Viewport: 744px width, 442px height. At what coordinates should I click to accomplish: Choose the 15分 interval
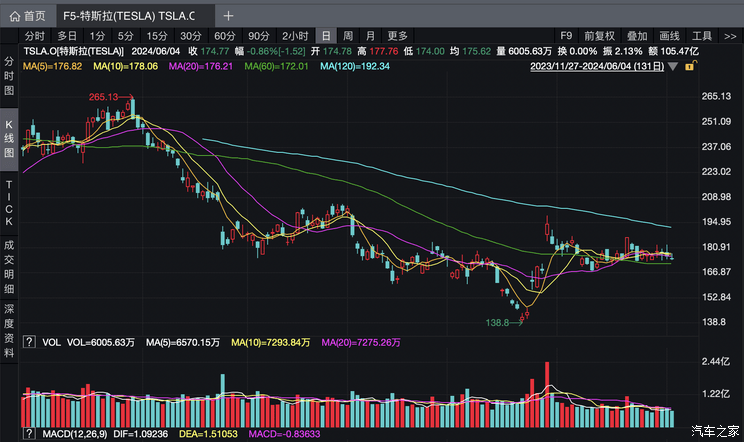157,36
